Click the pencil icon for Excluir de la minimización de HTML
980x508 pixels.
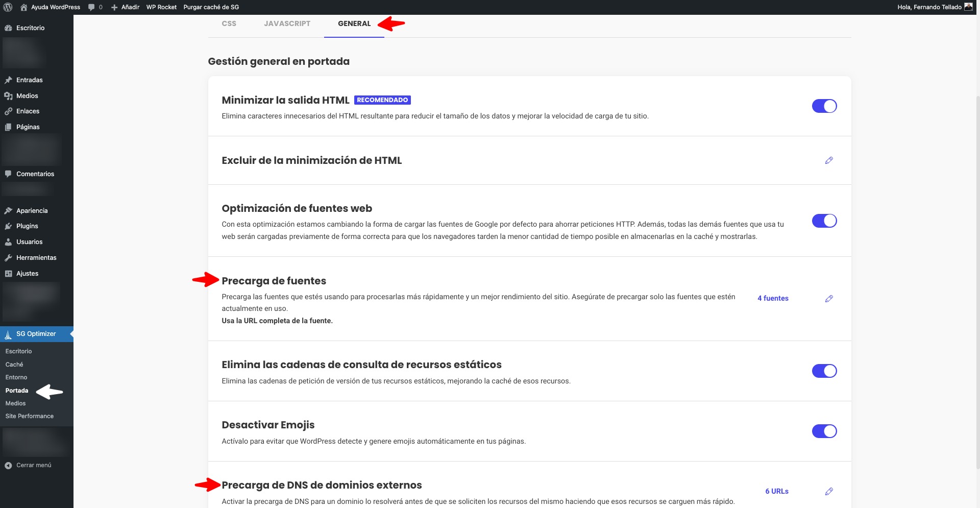[x=829, y=160]
